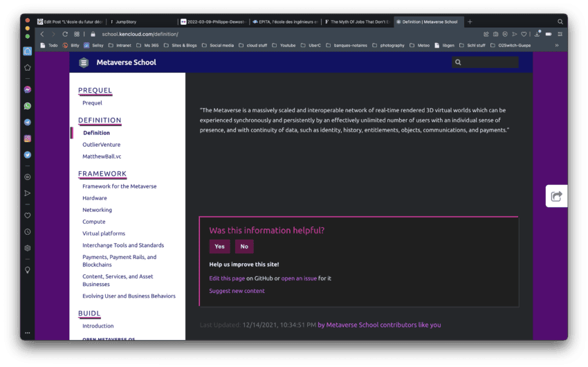Image resolution: width=588 pixels, height=367 pixels.
Task: Open the photography bookmarks folder
Action: point(388,46)
